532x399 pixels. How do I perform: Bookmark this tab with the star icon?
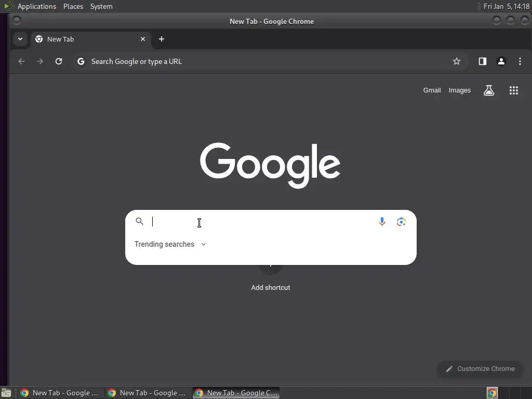coord(457,61)
